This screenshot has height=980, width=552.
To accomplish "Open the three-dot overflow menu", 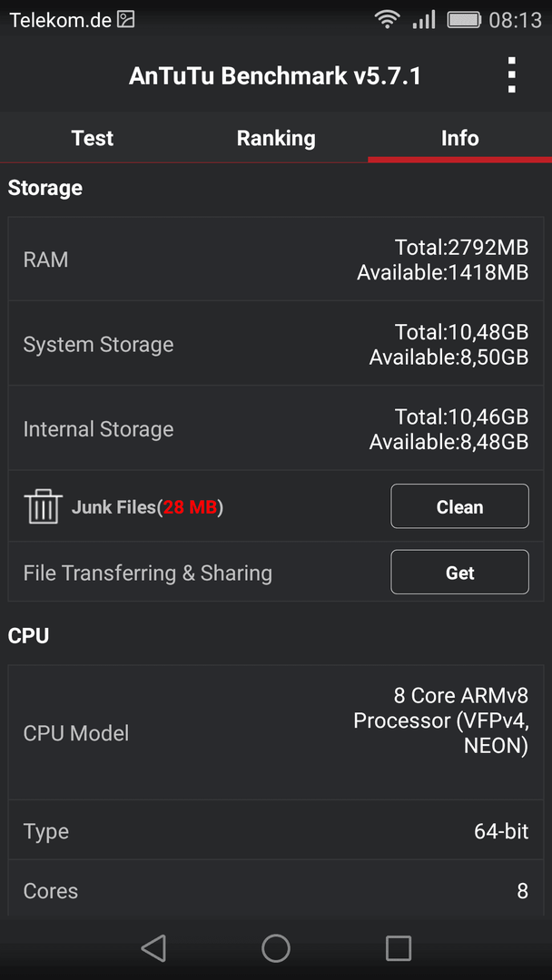I will (511, 75).
